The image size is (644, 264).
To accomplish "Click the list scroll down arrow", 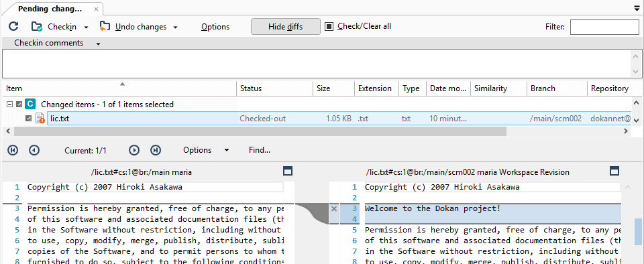I will 636,121.
